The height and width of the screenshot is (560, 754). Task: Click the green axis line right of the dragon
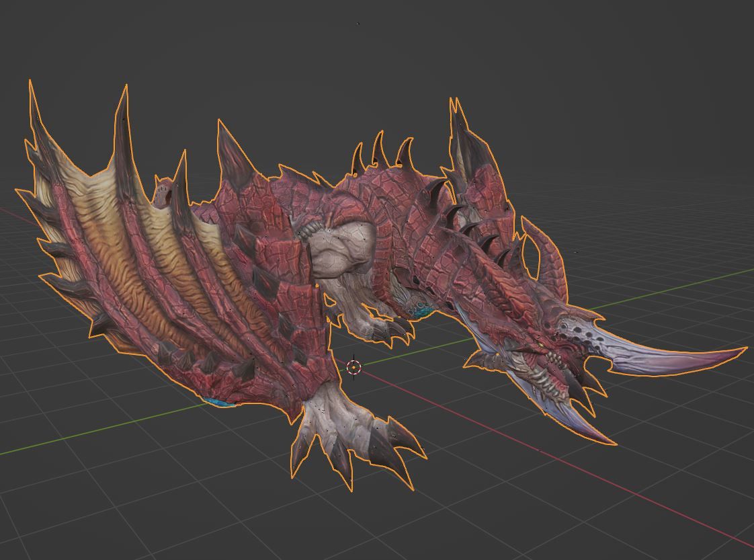672,289
